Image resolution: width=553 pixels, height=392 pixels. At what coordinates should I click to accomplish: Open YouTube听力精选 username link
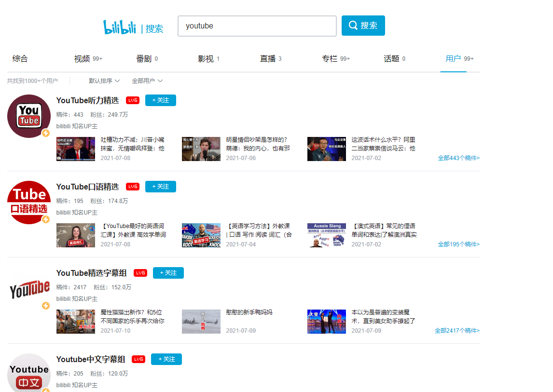tap(87, 100)
